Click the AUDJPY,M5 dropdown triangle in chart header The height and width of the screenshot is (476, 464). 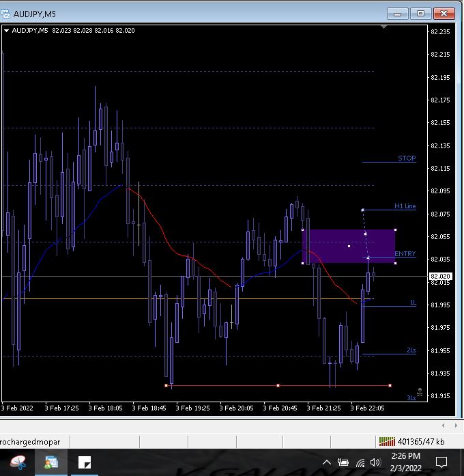[6, 30]
